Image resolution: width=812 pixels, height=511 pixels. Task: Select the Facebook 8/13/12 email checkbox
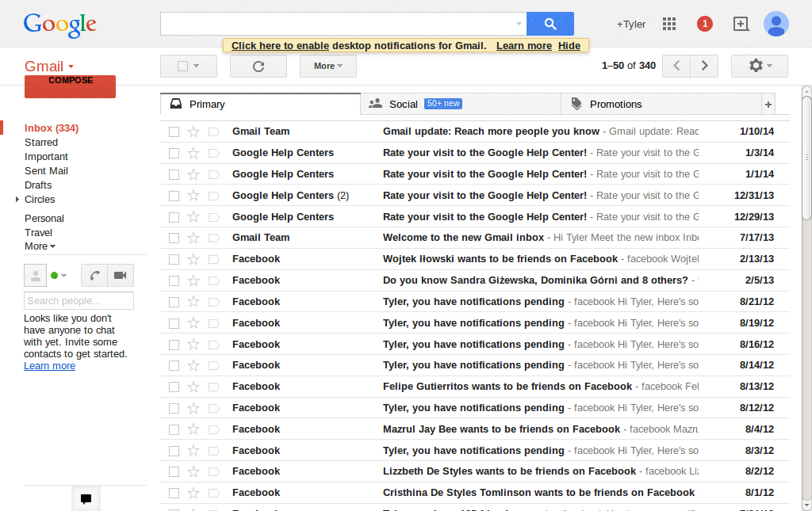coord(174,387)
